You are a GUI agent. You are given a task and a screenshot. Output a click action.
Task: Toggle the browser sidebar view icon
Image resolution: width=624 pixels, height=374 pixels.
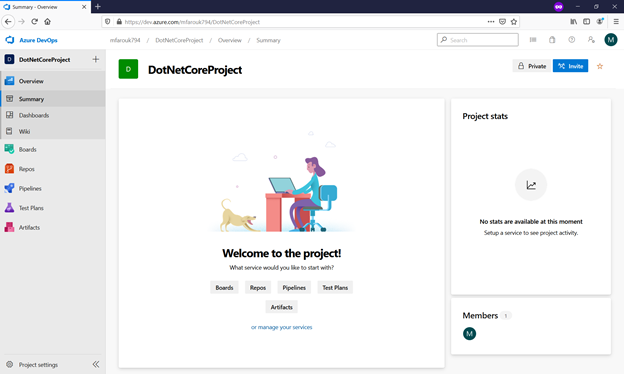(587, 21)
